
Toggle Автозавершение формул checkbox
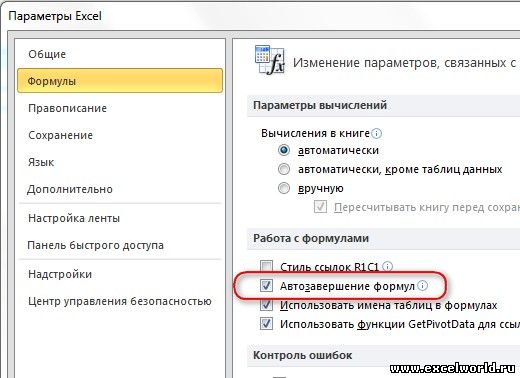click(266, 286)
